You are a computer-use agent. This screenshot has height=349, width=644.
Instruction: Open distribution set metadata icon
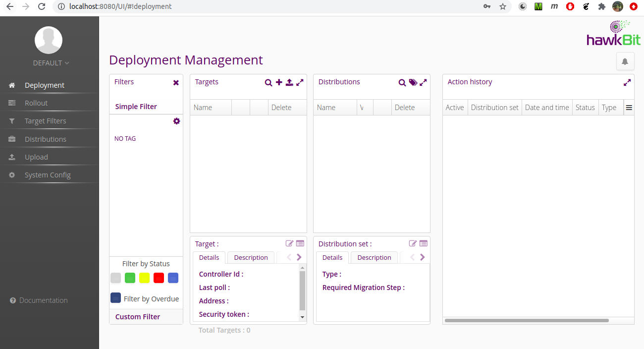423,243
